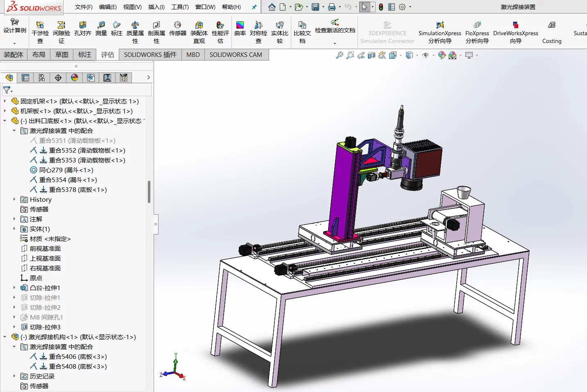Viewport: 587px width, 392px height.
Task: Start SimulationXpress analysis wizard
Action: (x=440, y=32)
